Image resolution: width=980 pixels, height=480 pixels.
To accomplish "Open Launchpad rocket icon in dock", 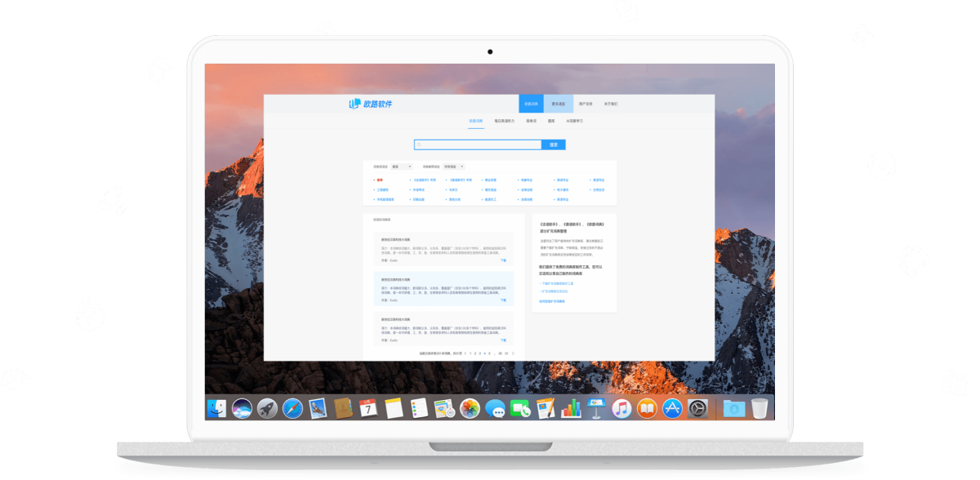I will [267, 408].
